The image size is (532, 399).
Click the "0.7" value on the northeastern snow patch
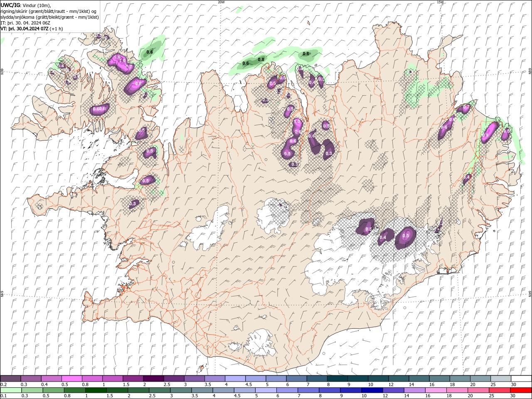[466, 107]
